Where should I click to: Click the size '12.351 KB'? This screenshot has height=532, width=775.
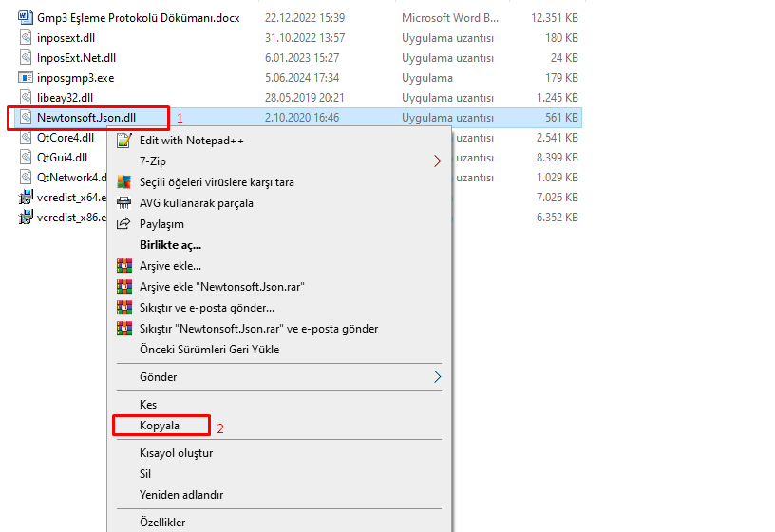(555, 18)
